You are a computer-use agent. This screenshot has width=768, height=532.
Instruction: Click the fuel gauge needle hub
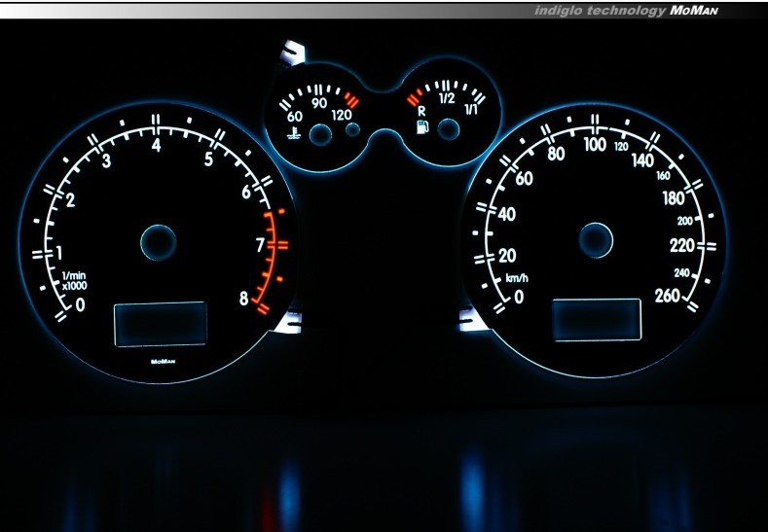(x=449, y=130)
